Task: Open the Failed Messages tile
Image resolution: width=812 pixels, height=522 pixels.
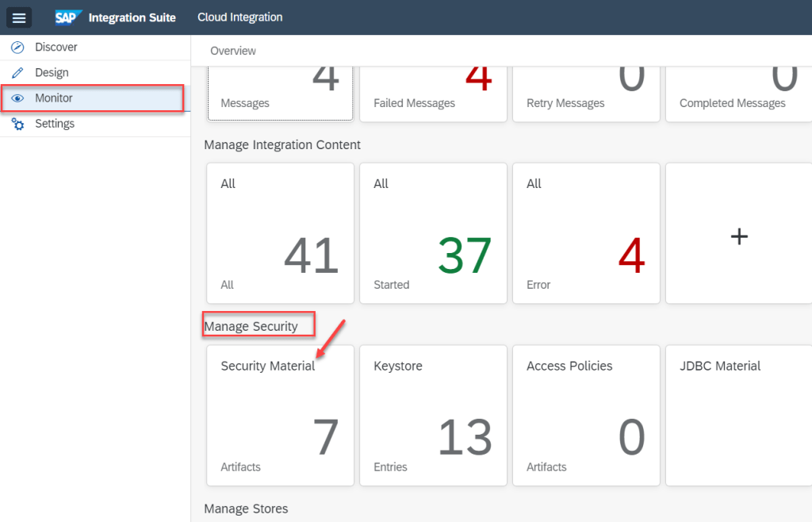Action: [433, 94]
